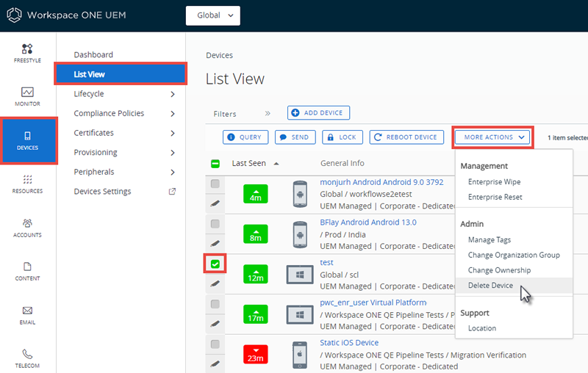The height and width of the screenshot is (373, 588).
Task: Click the Reboot Device button
Action: (x=406, y=137)
